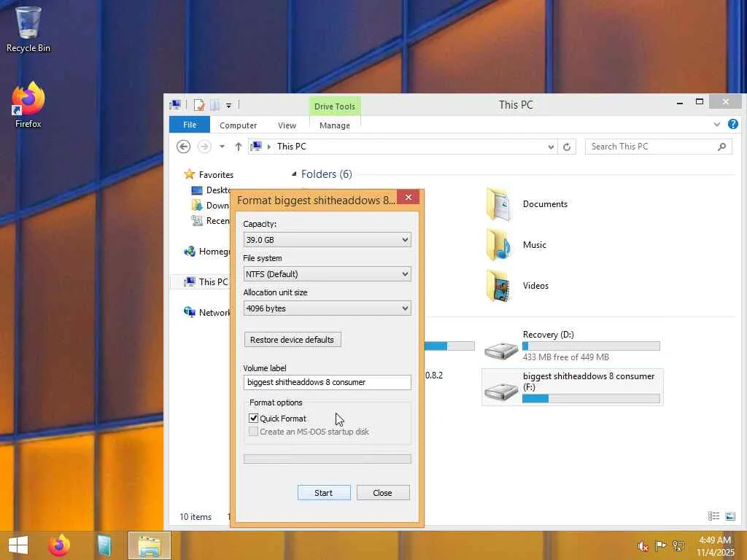Click Start to format the drive
747x560 pixels.
pyautogui.click(x=324, y=493)
